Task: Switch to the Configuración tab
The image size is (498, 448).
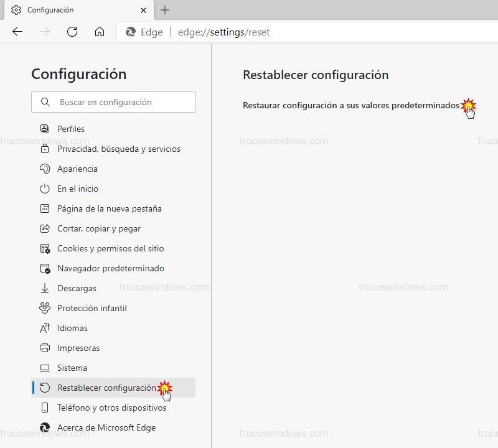Action: click(75, 11)
